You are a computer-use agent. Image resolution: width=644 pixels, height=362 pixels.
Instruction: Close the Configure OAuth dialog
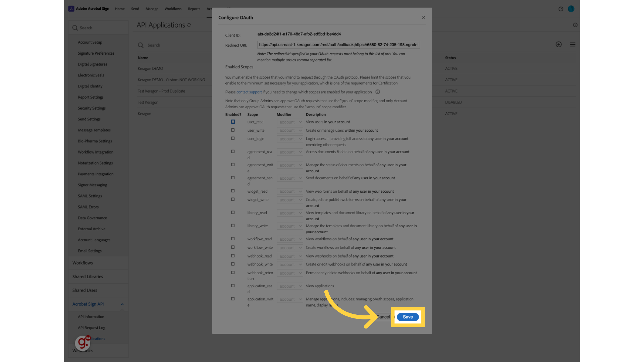click(x=424, y=17)
